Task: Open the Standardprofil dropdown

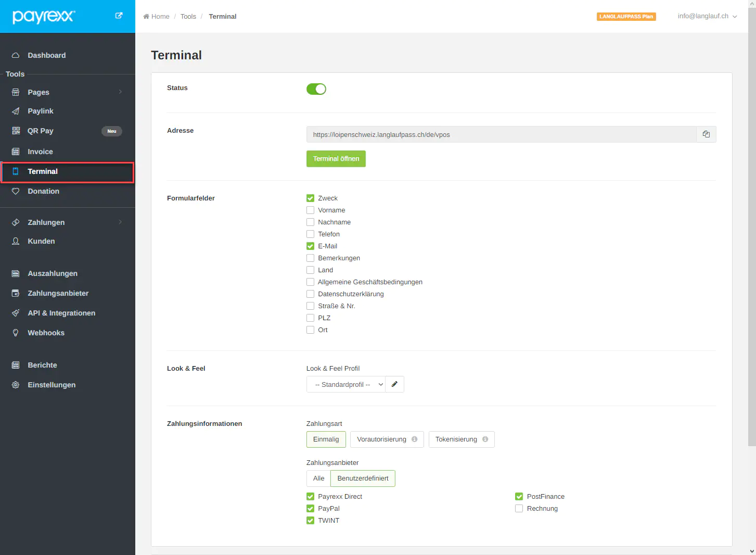Action: tap(346, 384)
